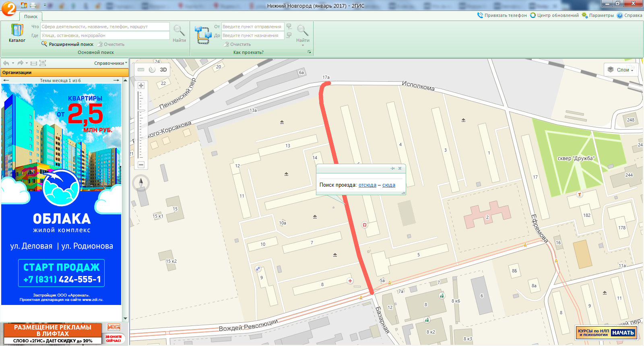The width and height of the screenshot is (644, 346).
Task: Click the От departure point field
Action: click(253, 27)
